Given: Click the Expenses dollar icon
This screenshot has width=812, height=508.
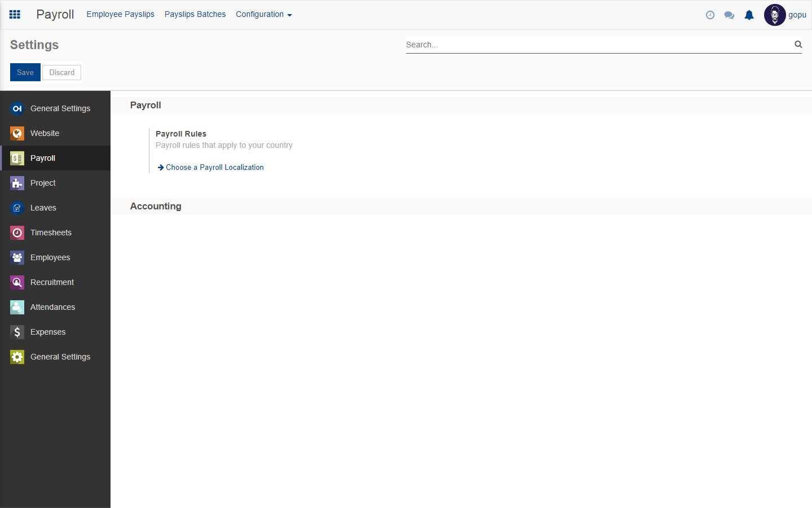Looking at the screenshot, I should (17, 332).
